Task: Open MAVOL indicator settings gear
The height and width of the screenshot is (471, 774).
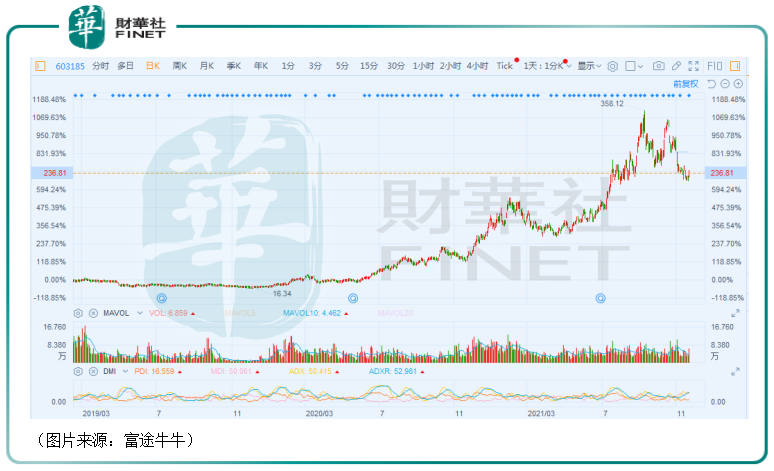Action: (78, 313)
